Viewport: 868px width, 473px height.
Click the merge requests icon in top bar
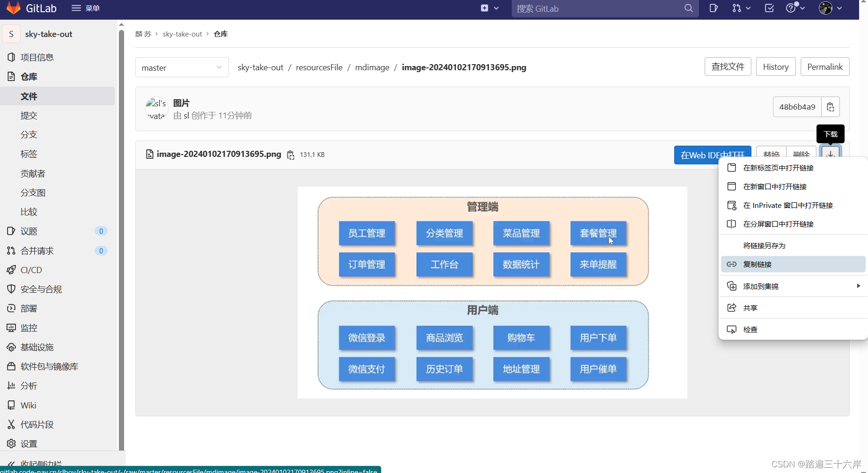coord(737,8)
